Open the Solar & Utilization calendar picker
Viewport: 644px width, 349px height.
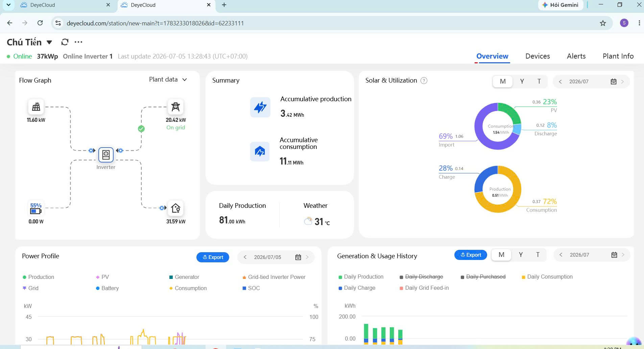coord(614,82)
